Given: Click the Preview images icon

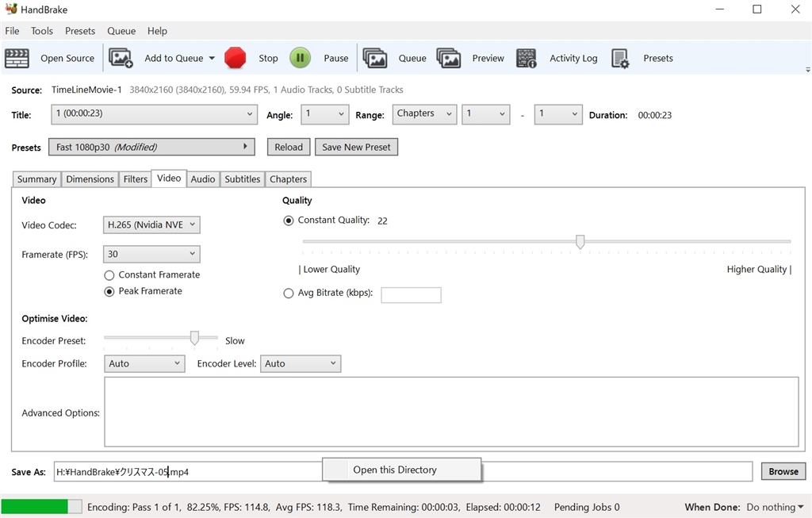Looking at the screenshot, I should [449, 58].
